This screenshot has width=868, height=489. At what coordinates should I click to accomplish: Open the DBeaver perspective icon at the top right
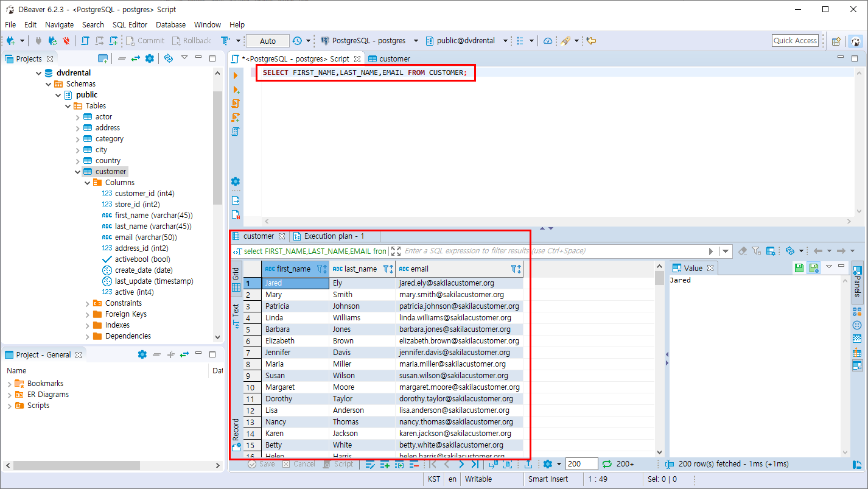[x=856, y=41]
